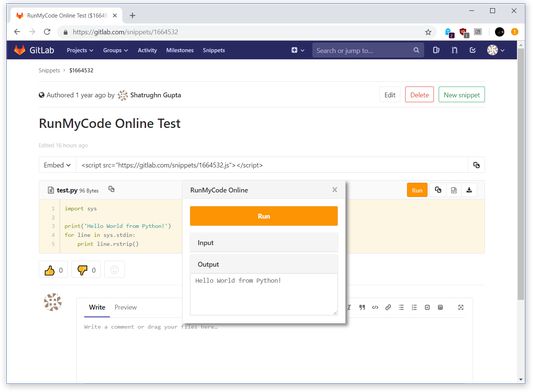Add a bullet list in comment toolbar
This screenshot has height=392, width=533.
401,307
